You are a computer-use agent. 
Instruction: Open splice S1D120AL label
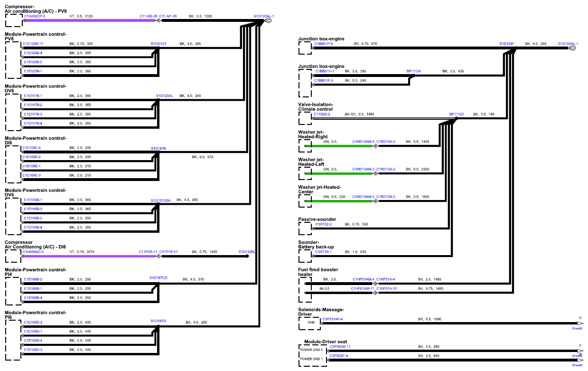(165, 95)
